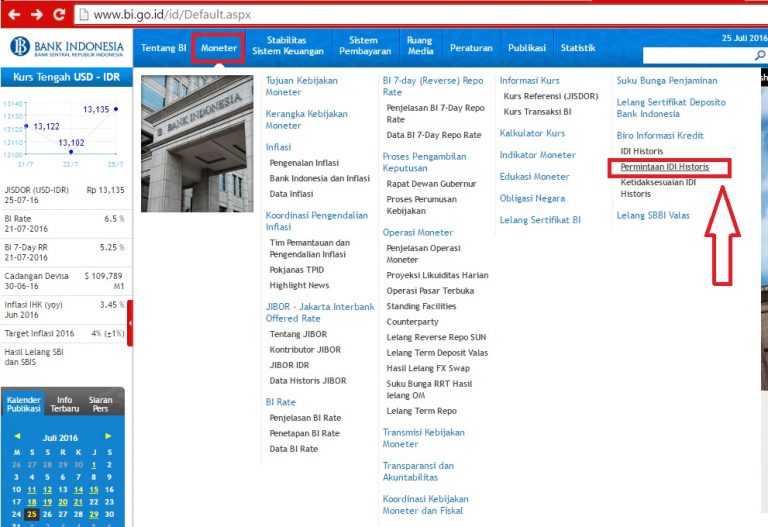Viewport: 768px width, 527px height.
Task: Open Pokjanas TPID link
Action: click(296, 270)
